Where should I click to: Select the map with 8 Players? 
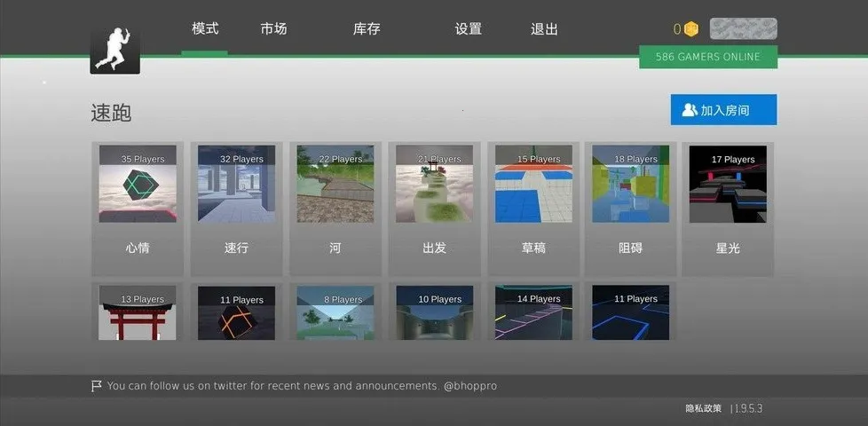coord(335,312)
